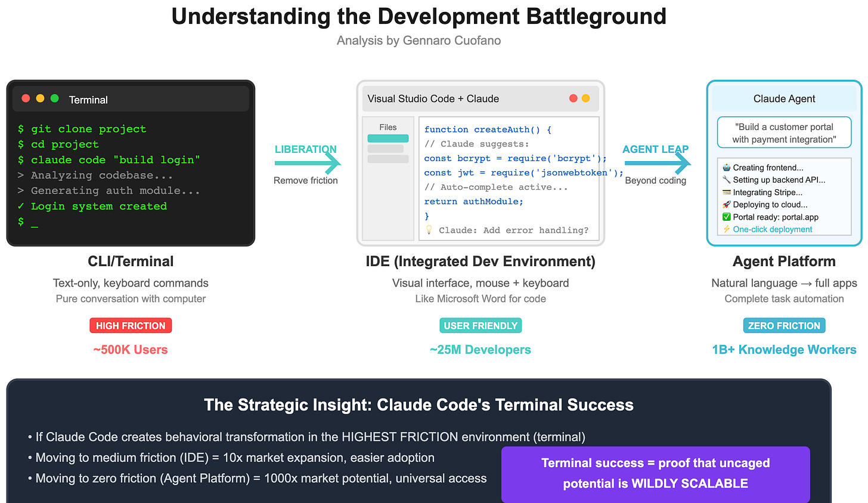Click the '// Claude suggests:' comment
This screenshot has height=503, width=868.
(476, 144)
